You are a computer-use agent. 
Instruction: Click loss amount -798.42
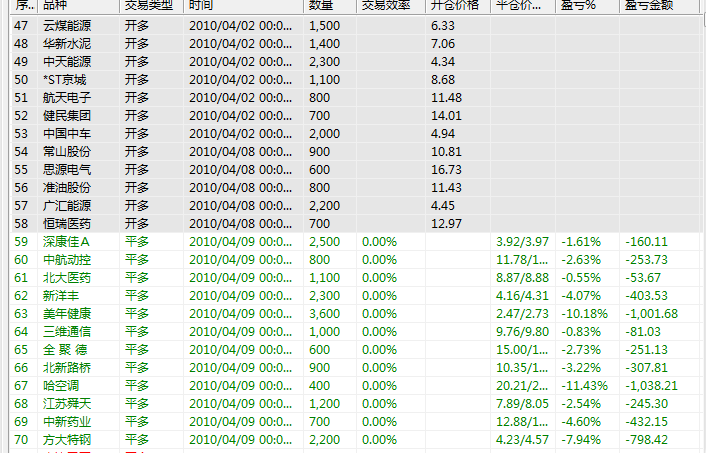(x=646, y=440)
